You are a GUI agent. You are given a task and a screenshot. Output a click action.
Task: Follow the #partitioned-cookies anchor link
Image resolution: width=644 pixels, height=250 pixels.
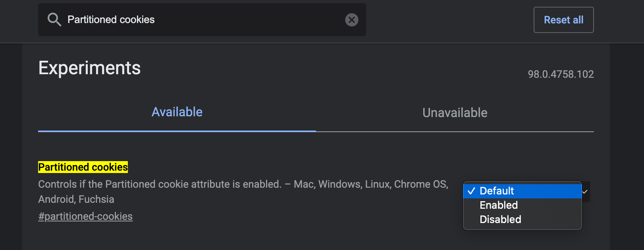[x=85, y=216]
